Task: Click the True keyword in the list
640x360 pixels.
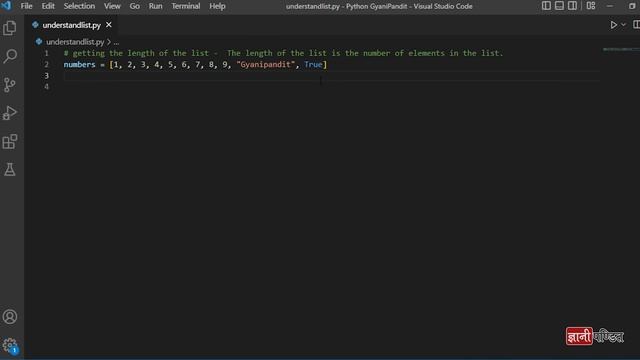Action: [313, 64]
